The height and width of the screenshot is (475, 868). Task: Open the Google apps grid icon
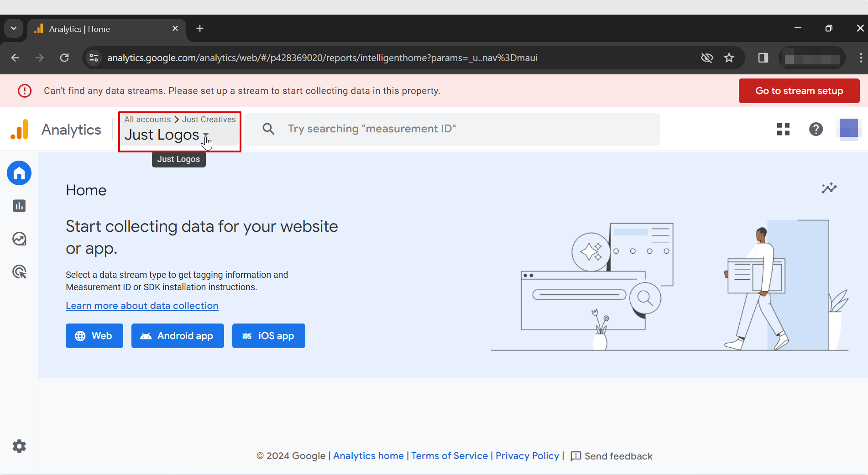click(x=783, y=130)
